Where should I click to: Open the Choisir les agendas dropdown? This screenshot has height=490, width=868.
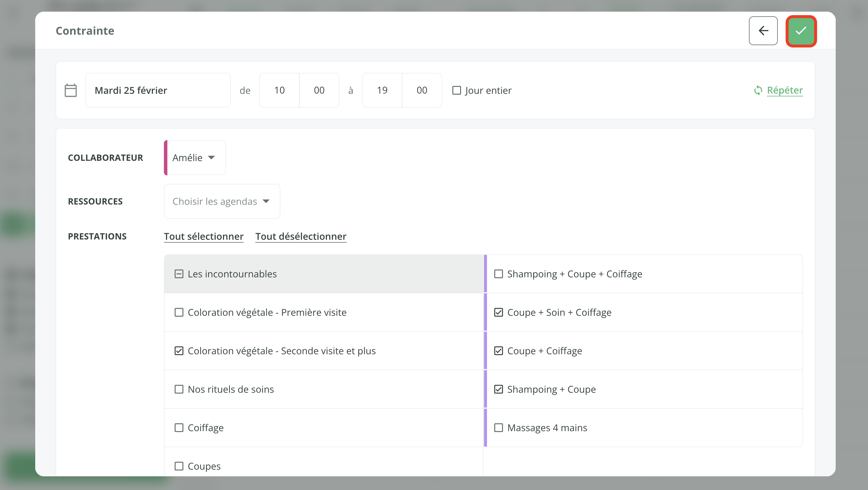click(222, 201)
